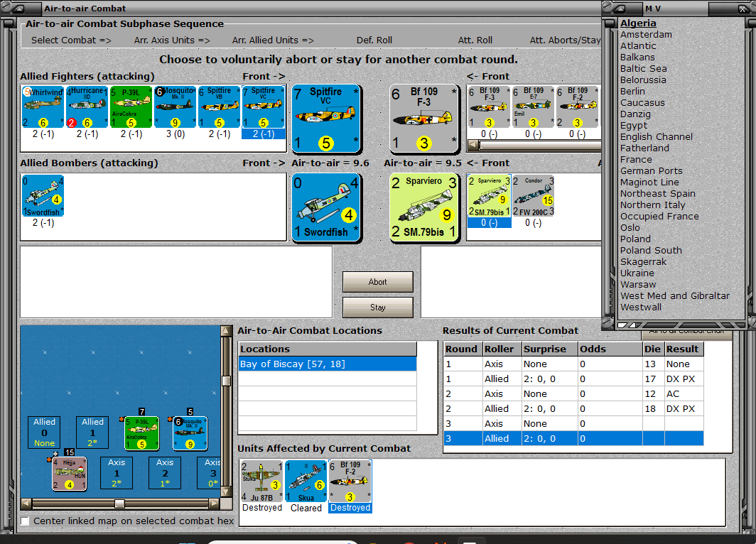The image size is (756, 544).
Task: Select destroyed Ju 87B Stuka unit
Action: click(x=261, y=481)
